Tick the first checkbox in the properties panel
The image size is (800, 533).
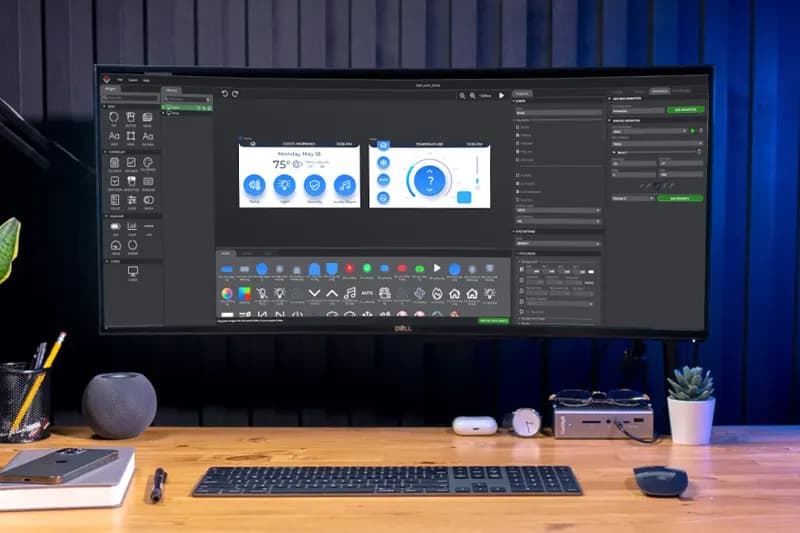(x=517, y=127)
